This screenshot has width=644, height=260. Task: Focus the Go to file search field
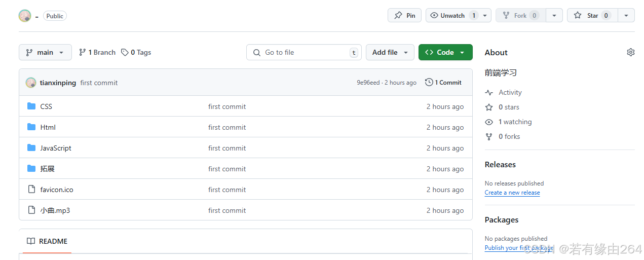(x=304, y=52)
